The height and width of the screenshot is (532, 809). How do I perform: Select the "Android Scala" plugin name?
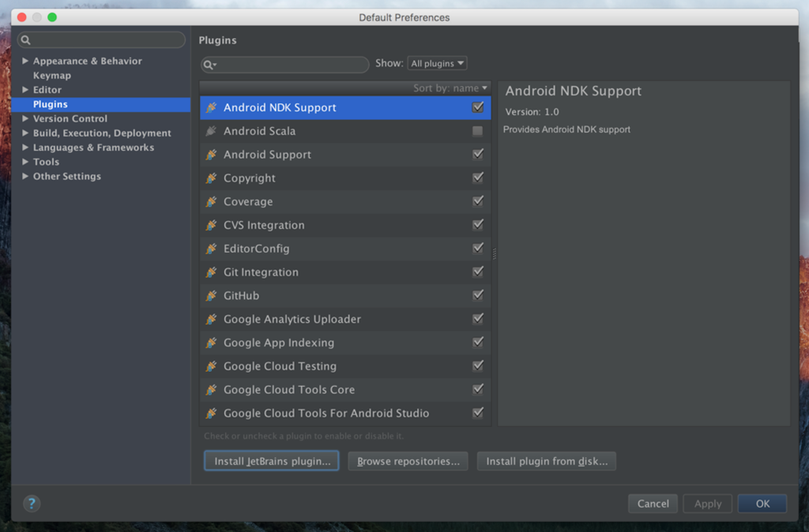[x=259, y=131]
